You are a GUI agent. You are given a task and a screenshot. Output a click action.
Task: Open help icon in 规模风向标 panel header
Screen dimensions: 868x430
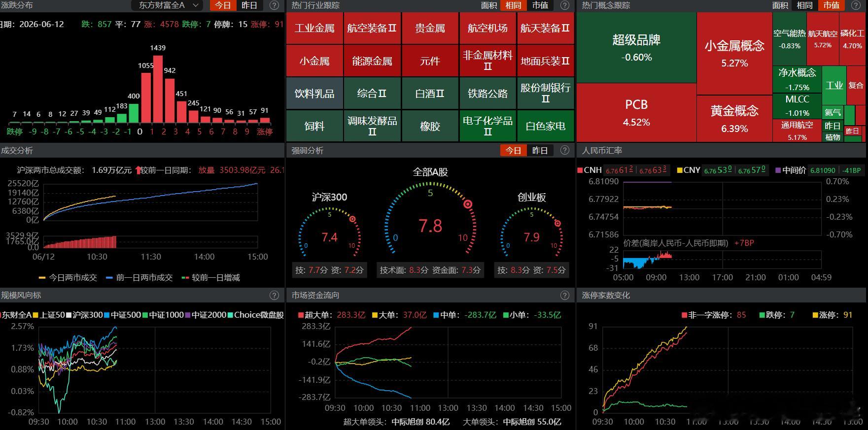274,295
